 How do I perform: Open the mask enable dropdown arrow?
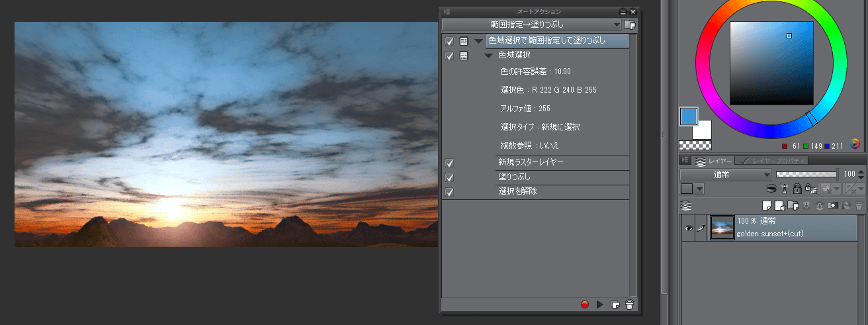836,189
